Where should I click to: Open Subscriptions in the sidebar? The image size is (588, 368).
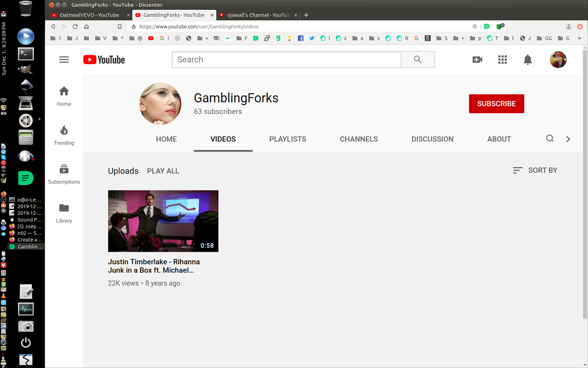64,174
